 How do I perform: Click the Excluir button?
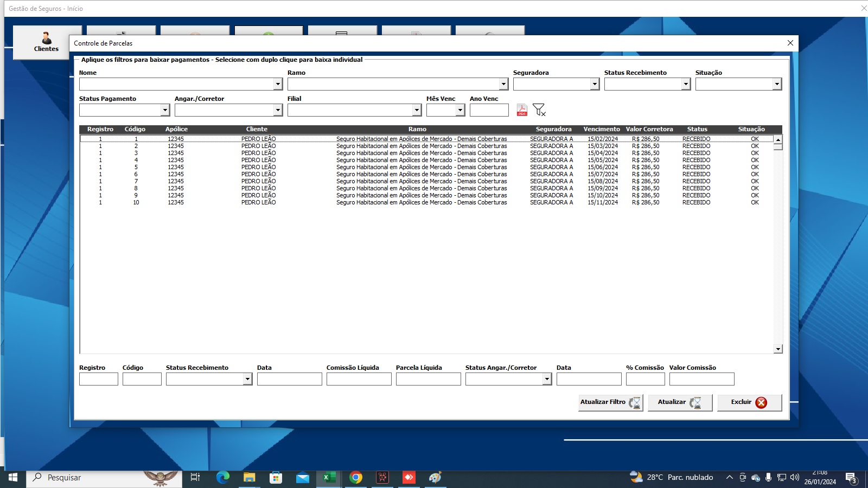point(750,402)
